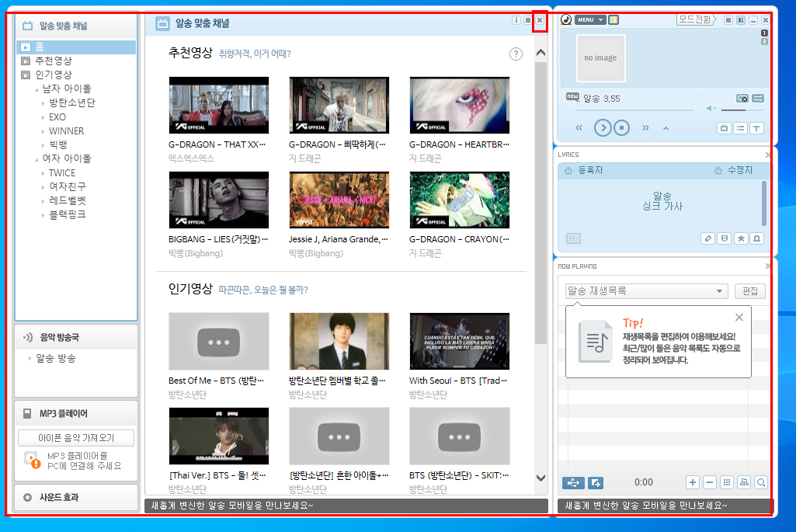Click the no image album art
The image size is (796, 532).
click(600, 58)
